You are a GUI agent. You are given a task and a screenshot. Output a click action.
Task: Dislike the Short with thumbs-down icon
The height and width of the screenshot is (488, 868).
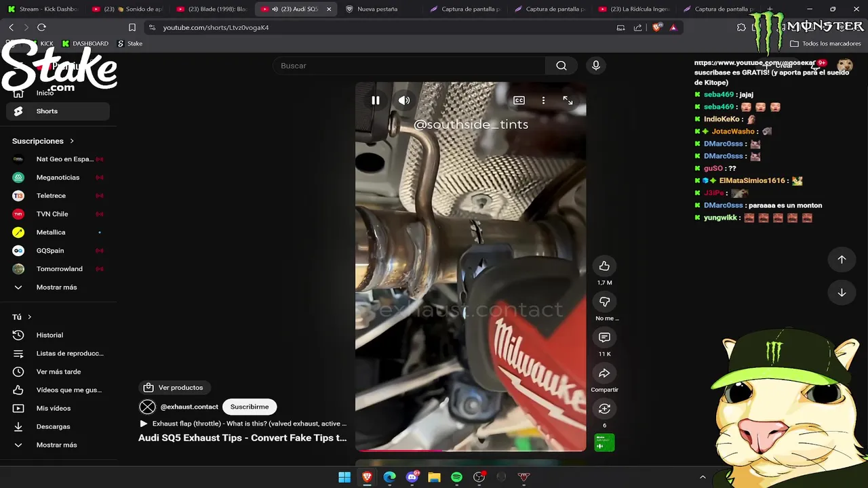(604, 302)
